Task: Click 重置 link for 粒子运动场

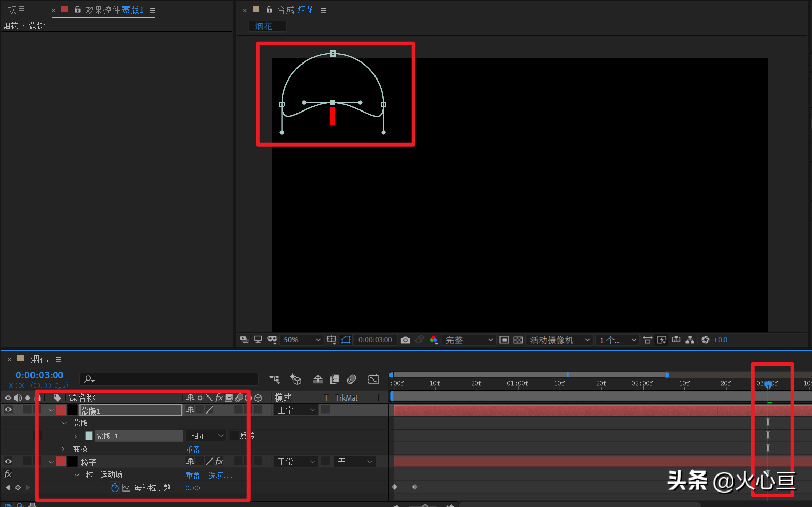Action: coord(193,476)
